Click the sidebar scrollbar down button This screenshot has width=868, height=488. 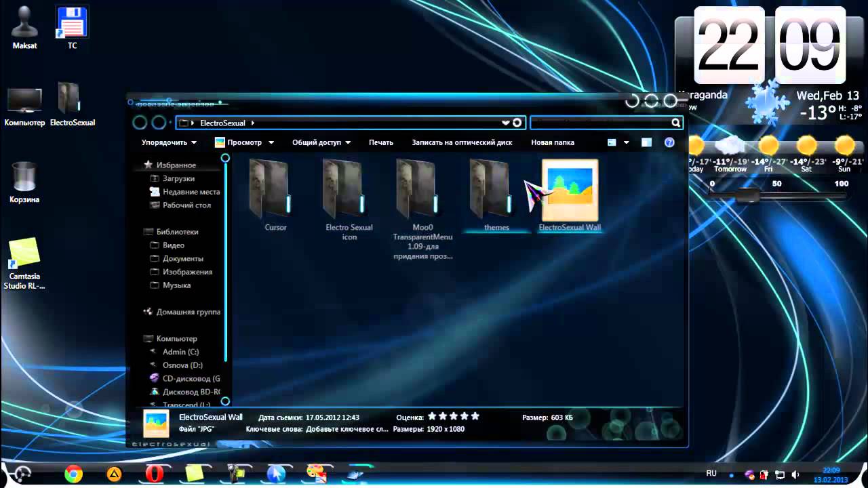coord(225,401)
